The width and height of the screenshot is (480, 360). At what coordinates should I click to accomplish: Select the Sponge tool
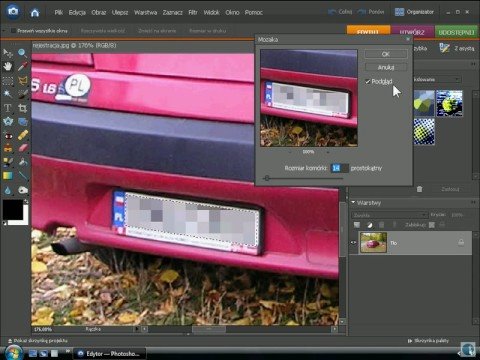(22, 190)
